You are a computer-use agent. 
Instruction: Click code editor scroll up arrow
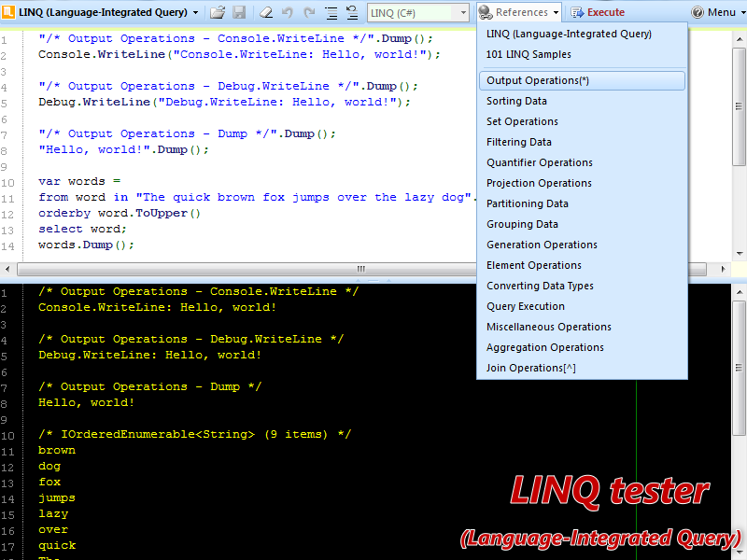coord(739,39)
